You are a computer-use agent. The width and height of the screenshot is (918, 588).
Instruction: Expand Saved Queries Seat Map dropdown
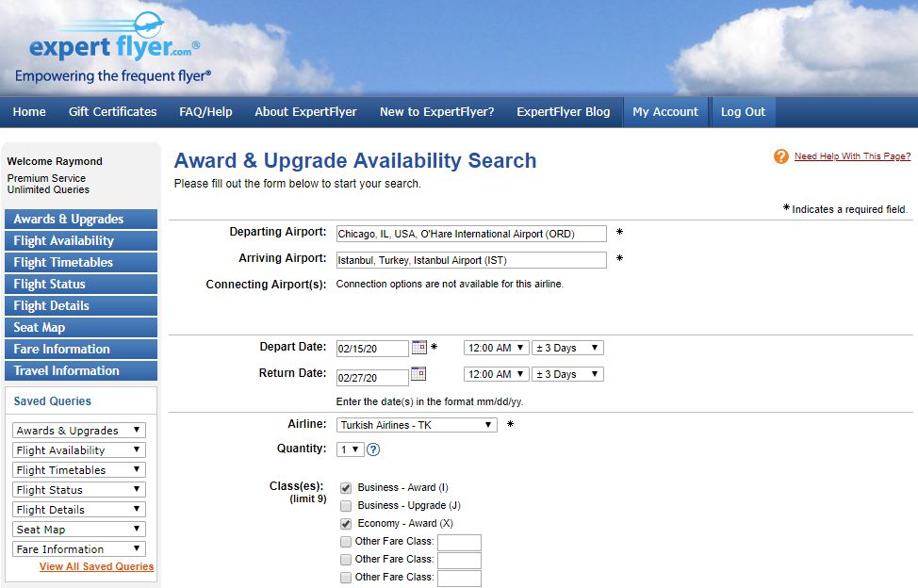coord(79,530)
